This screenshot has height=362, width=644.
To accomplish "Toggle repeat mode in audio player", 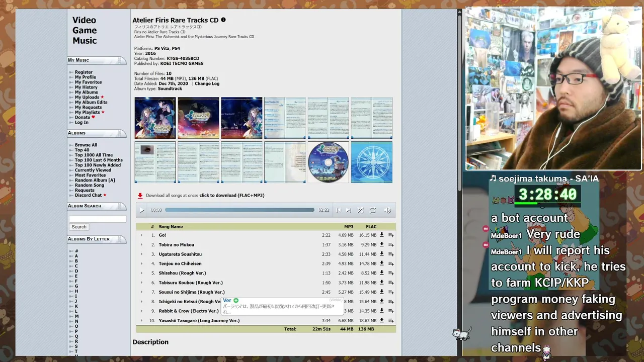I will [x=373, y=210].
